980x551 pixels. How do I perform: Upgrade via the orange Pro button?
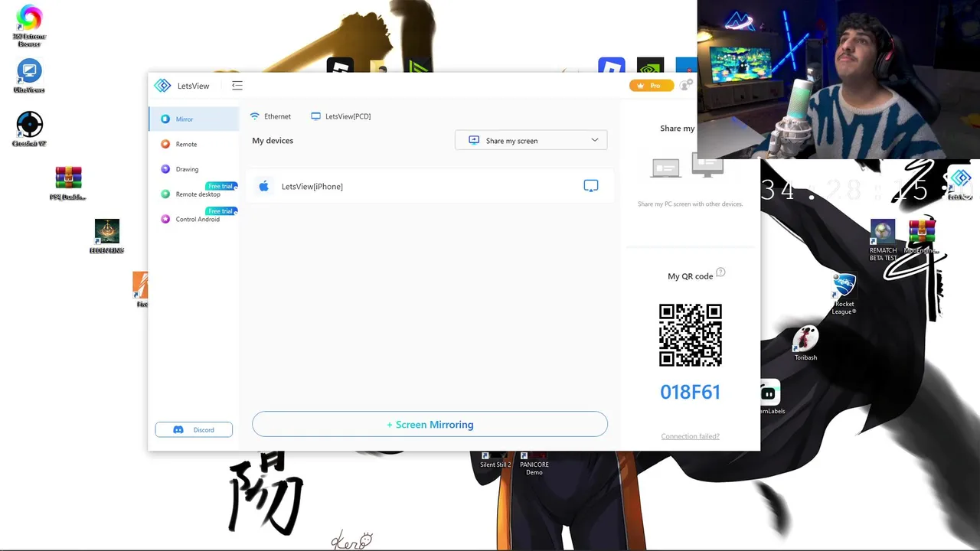click(x=651, y=86)
